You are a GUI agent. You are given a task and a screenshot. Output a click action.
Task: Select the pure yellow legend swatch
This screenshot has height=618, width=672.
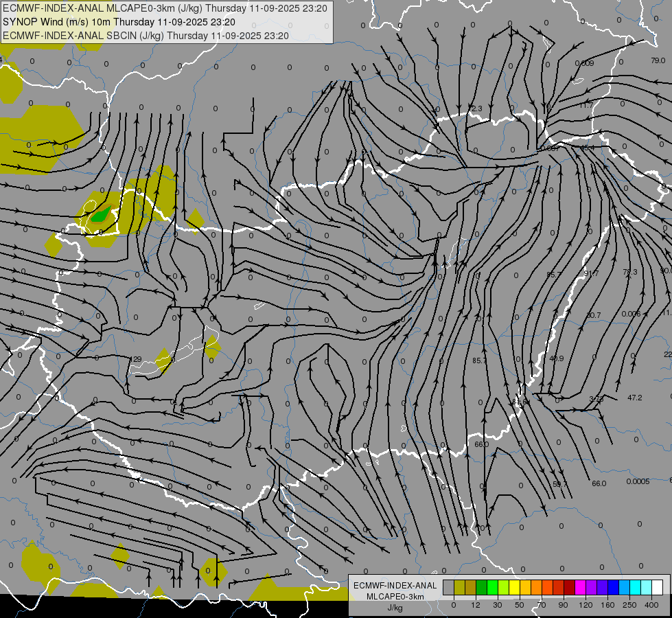click(515, 588)
